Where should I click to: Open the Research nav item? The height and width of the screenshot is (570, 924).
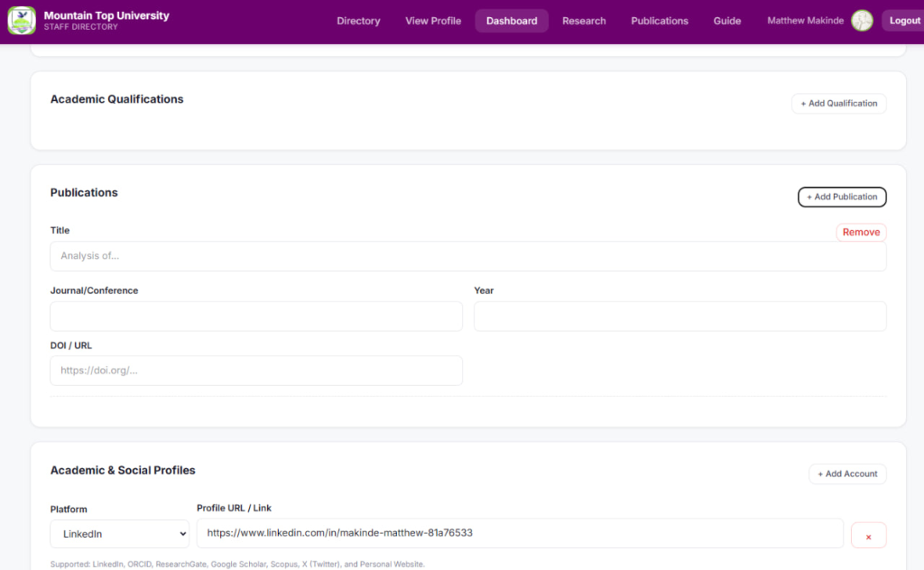coord(584,21)
